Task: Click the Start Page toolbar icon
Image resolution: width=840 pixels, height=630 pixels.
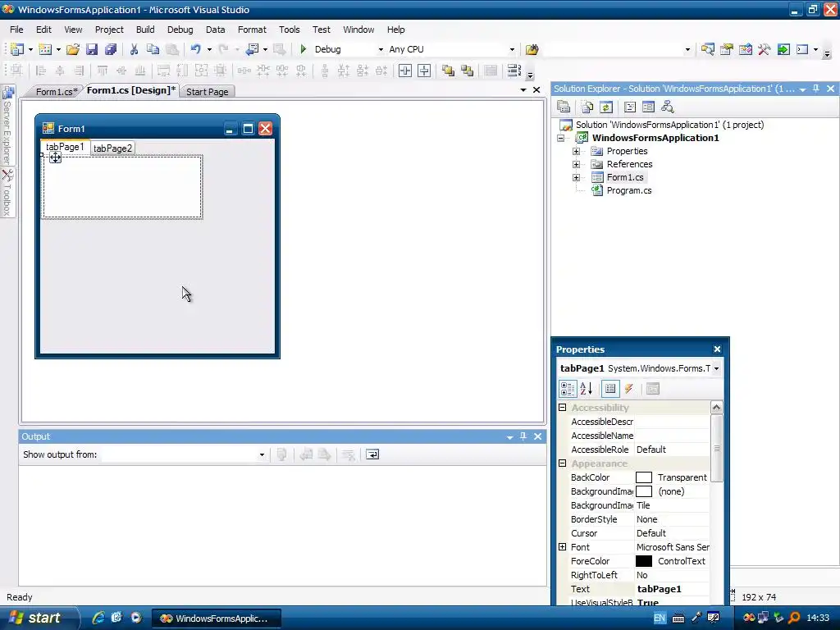Action: click(x=783, y=49)
